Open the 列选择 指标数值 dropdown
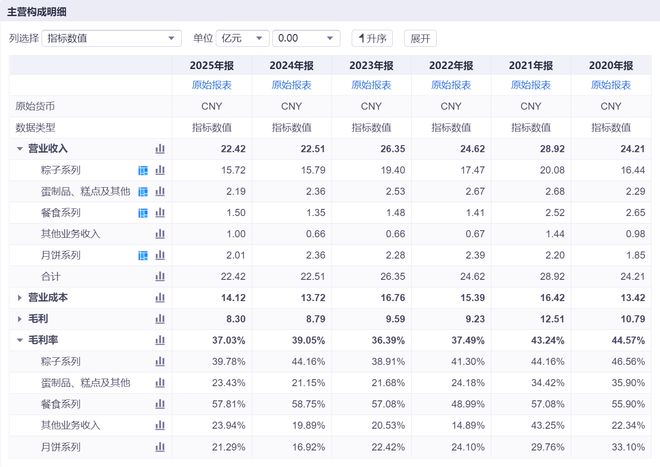Screen dimensions: 660x467 click(112, 38)
